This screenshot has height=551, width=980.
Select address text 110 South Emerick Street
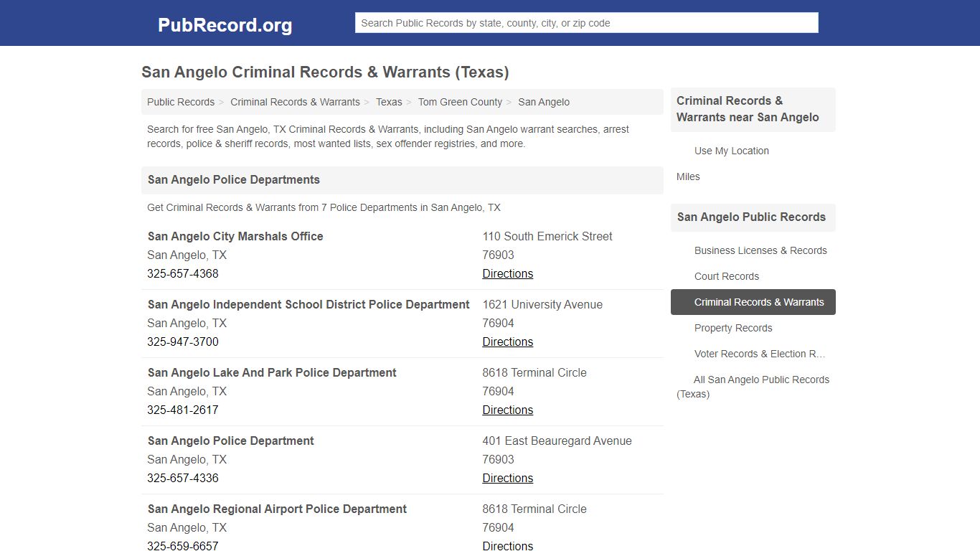coord(547,236)
